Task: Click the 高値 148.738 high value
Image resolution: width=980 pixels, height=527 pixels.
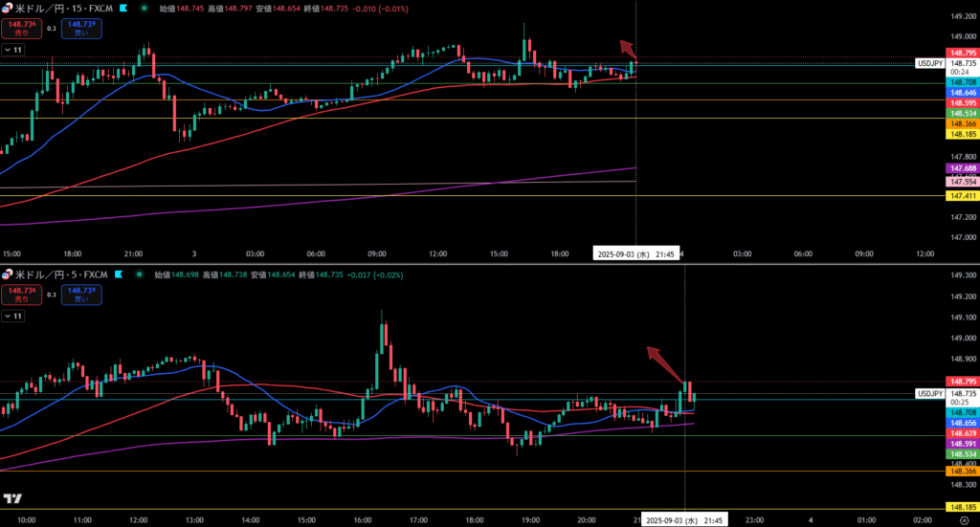Action: click(x=224, y=274)
